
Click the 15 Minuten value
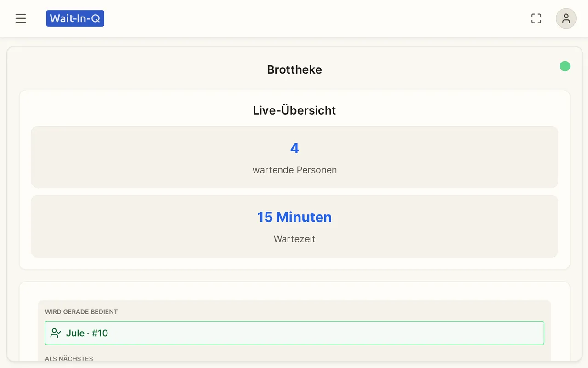point(294,217)
